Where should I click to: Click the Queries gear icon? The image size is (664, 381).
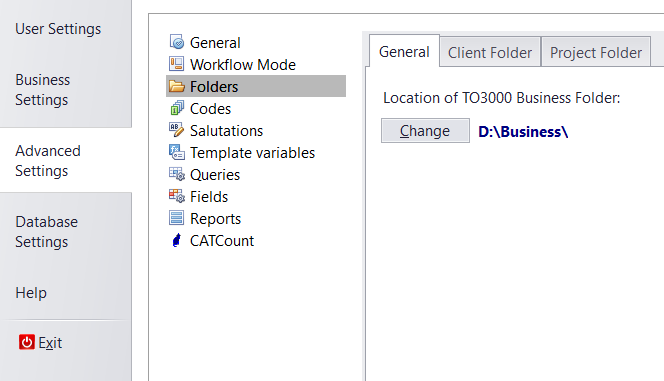177,174
